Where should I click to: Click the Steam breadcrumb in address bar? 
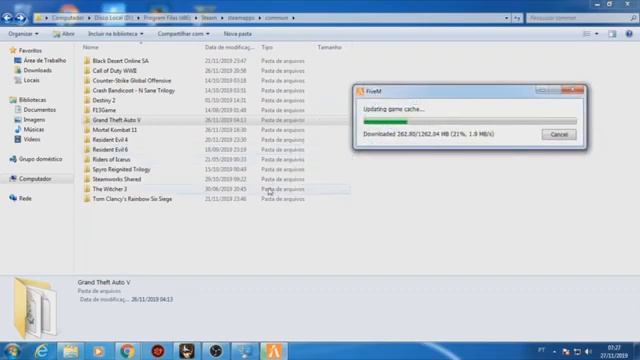(x=209, y=18)
